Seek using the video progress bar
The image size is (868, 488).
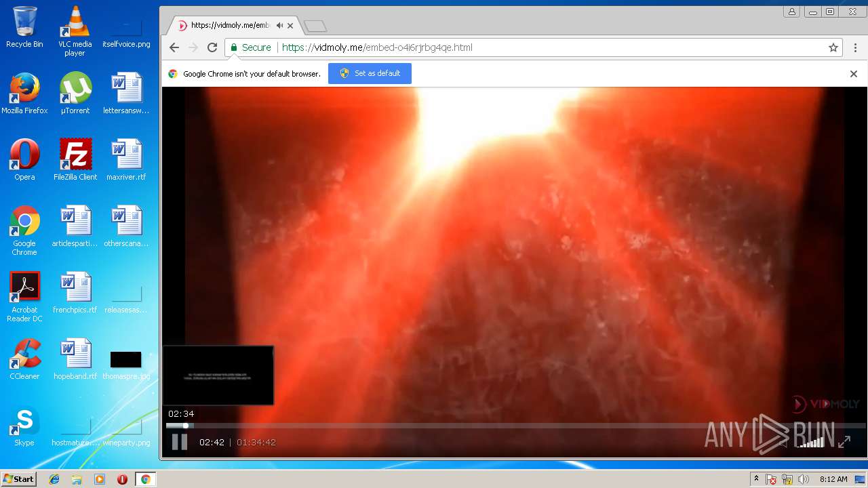click(515, 426)
